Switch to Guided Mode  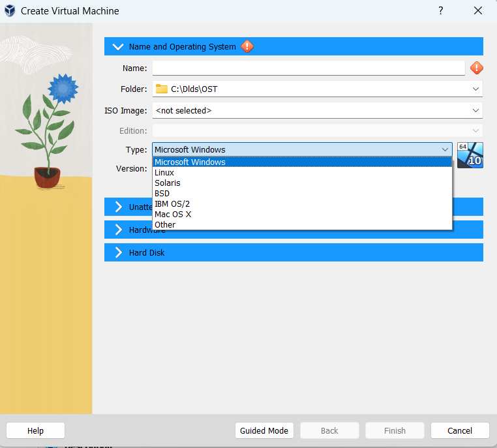264,430
